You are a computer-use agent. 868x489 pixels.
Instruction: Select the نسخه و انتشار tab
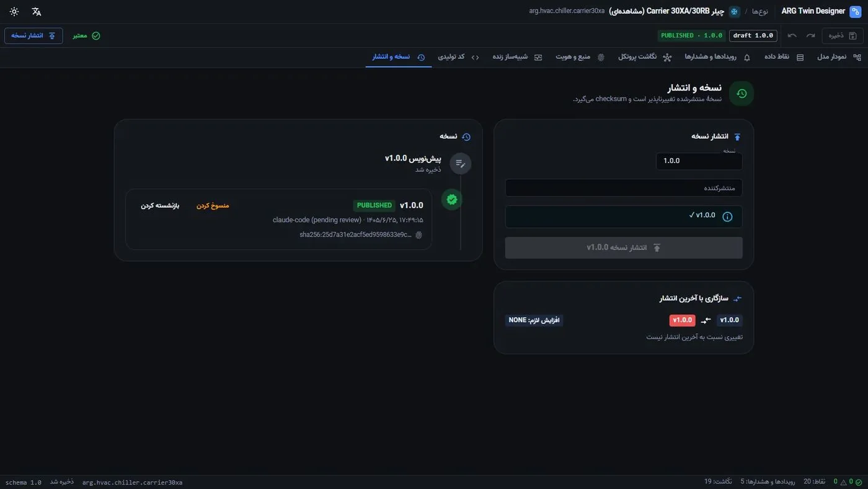point(399,57)
